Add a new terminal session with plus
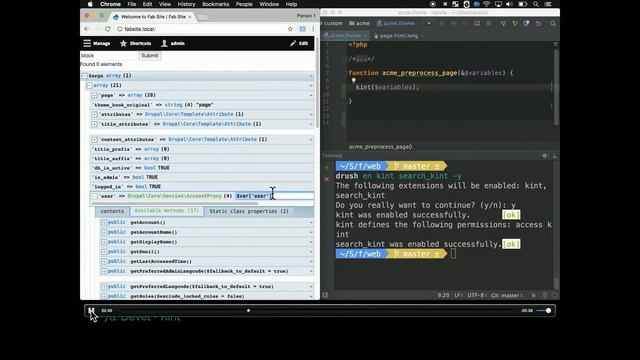Screen dimensions: 640x360 tap(327, 167)
